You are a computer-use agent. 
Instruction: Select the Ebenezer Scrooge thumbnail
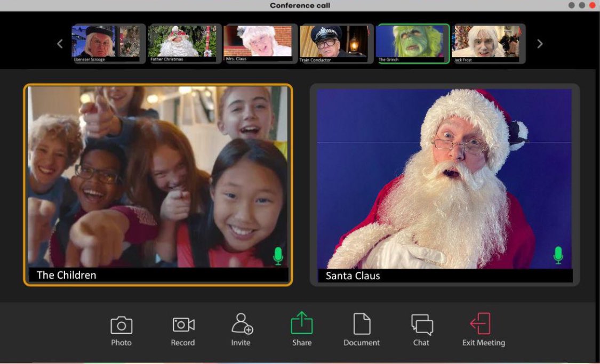click(108, 44)
